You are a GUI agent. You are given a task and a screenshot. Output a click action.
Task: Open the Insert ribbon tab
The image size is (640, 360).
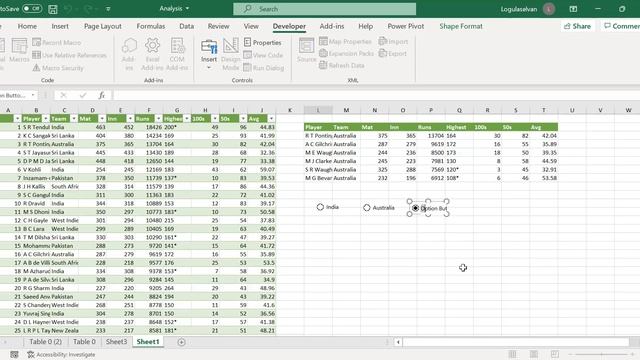(60, 26)
